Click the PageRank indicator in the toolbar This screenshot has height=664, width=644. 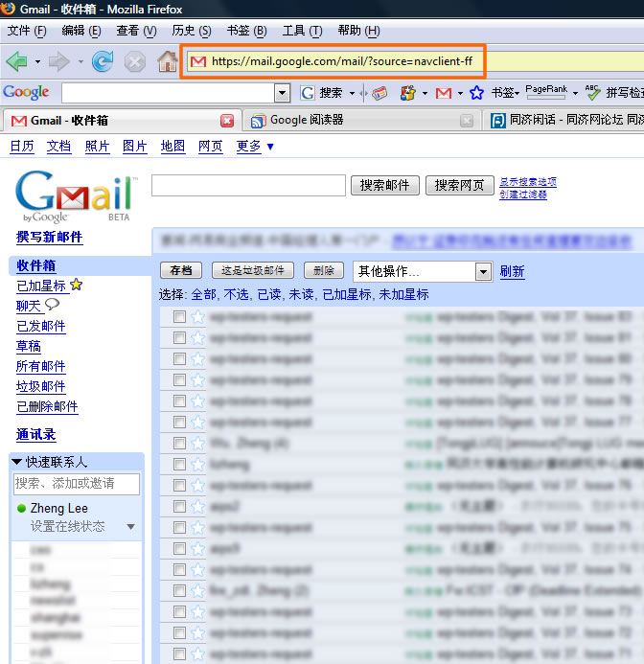click(x=546, y=93)
